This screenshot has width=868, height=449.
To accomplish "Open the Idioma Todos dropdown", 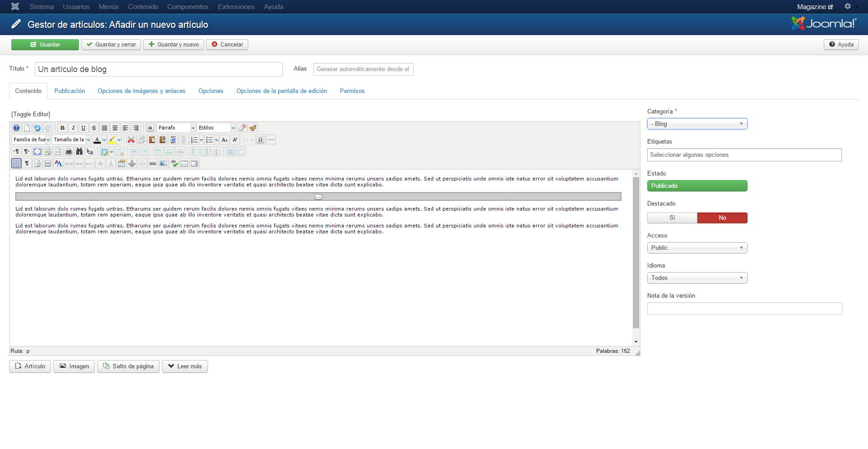I will pyautogui.click(x=697, y=278).
